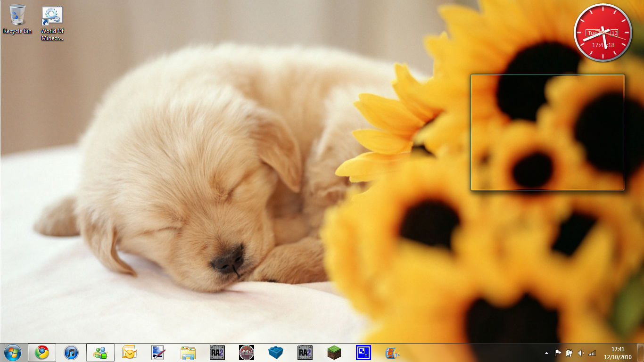
Task: Launch Minecraft grass block taskbar icon
Action: tap(334, 353)
